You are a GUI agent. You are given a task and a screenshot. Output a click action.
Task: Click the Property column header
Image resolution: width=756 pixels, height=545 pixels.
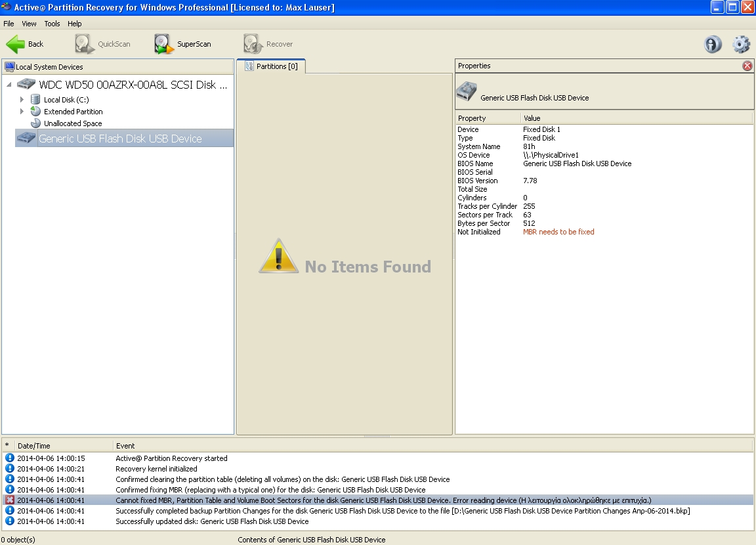[488, 118]
